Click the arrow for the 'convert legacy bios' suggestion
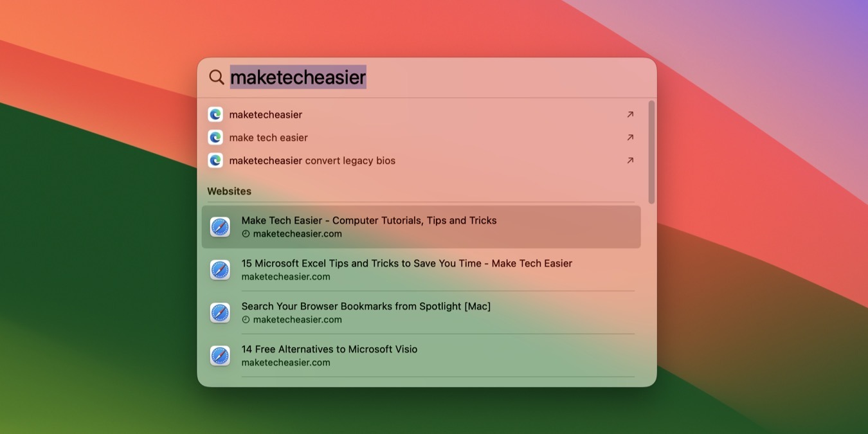 coord(630,160)
